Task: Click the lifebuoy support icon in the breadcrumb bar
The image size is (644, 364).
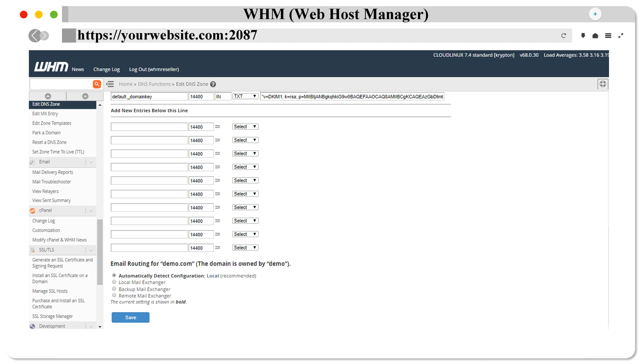Action: (x=603, y=84)
